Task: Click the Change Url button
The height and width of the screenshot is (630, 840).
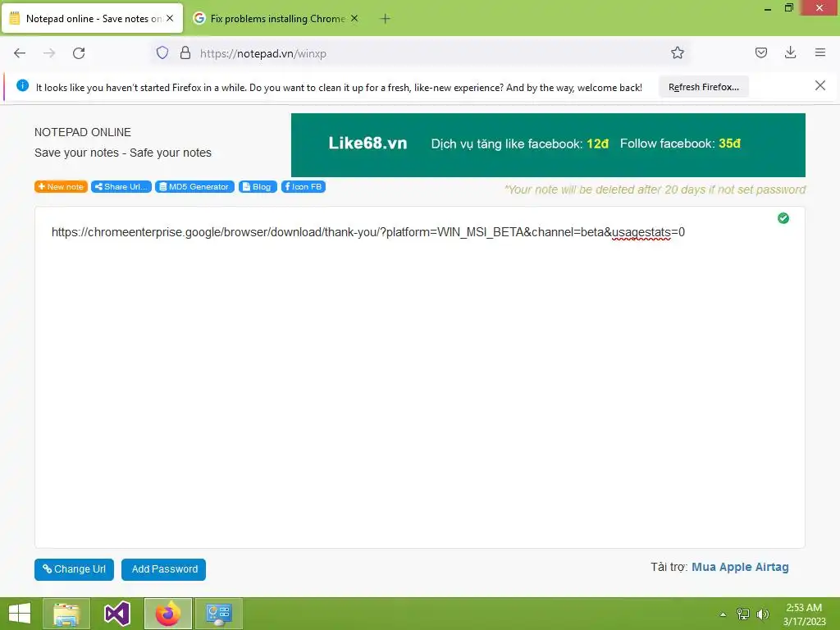Action: (x=74, y=569)
